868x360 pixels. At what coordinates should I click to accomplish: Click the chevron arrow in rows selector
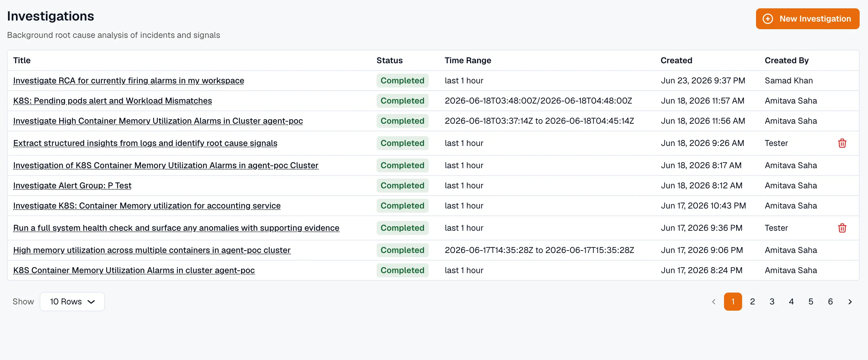tap(91, 302)
